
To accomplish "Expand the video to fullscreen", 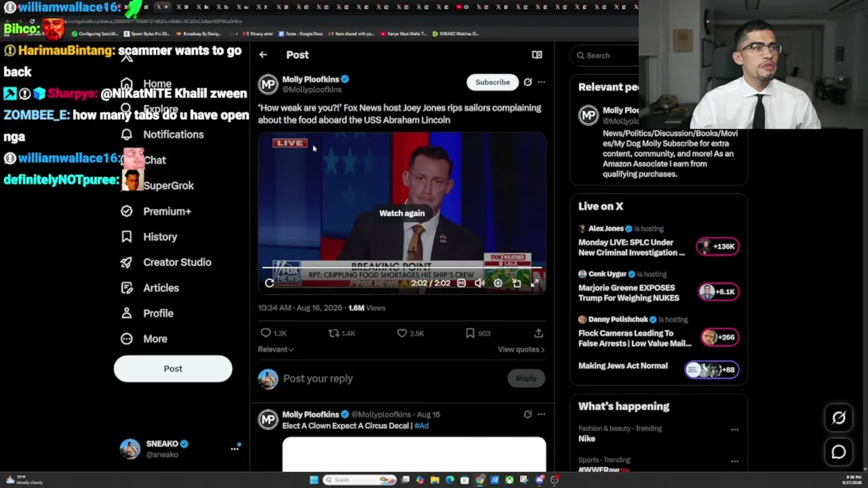I will point(534,283).
